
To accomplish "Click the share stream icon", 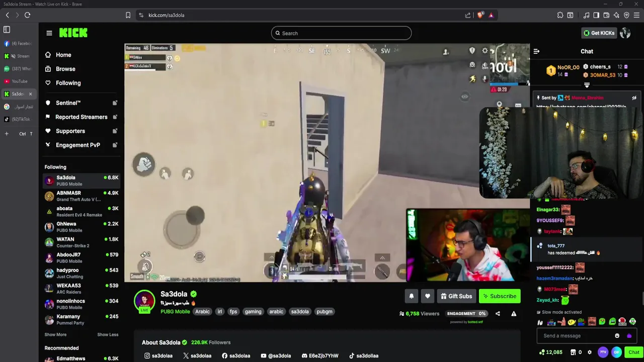I will [x=498, y=314].
